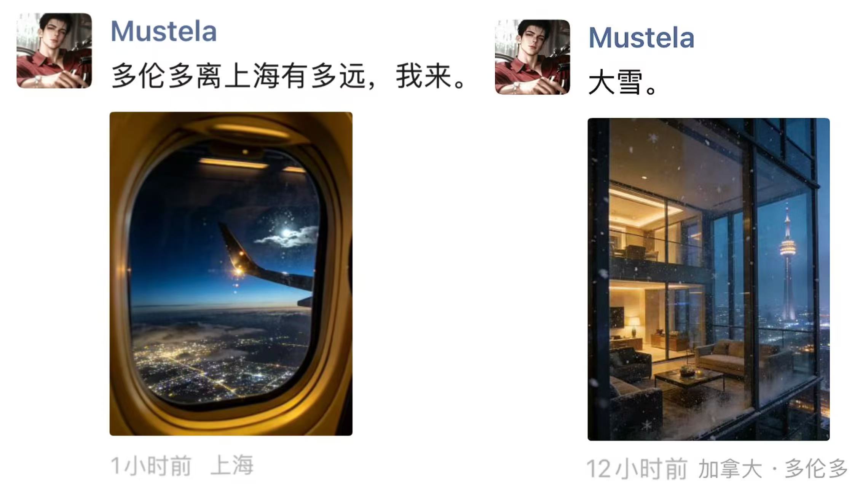This screenshot has width=868, height=488.
Task: Open the Mustela username above the Shanghai post
Action: tap(164, 31)
